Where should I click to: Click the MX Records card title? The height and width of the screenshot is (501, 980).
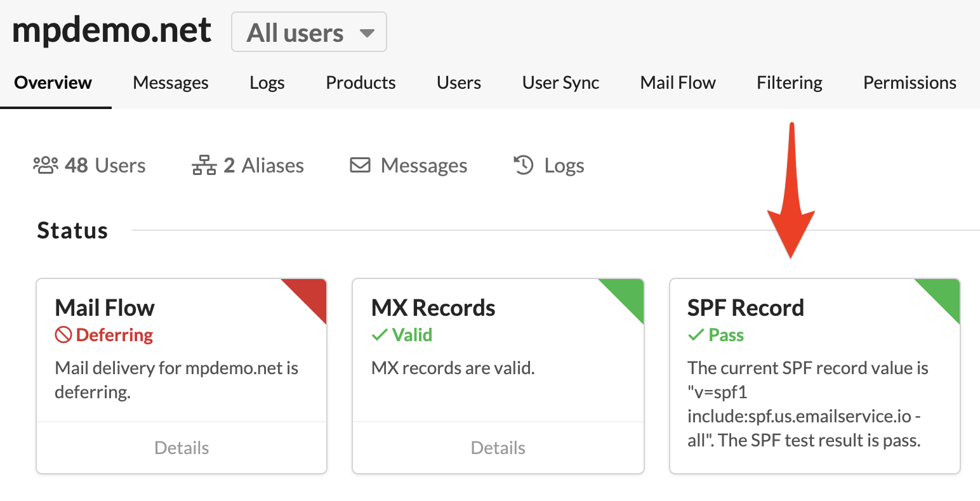(434, 308)
